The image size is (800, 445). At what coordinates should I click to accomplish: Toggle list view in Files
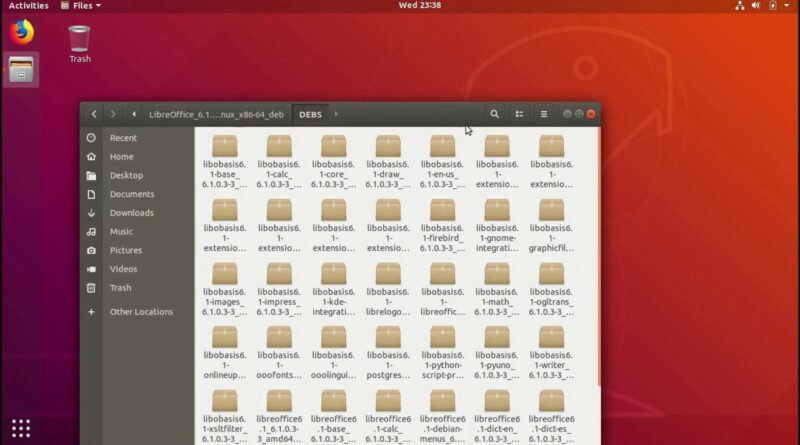519,114
